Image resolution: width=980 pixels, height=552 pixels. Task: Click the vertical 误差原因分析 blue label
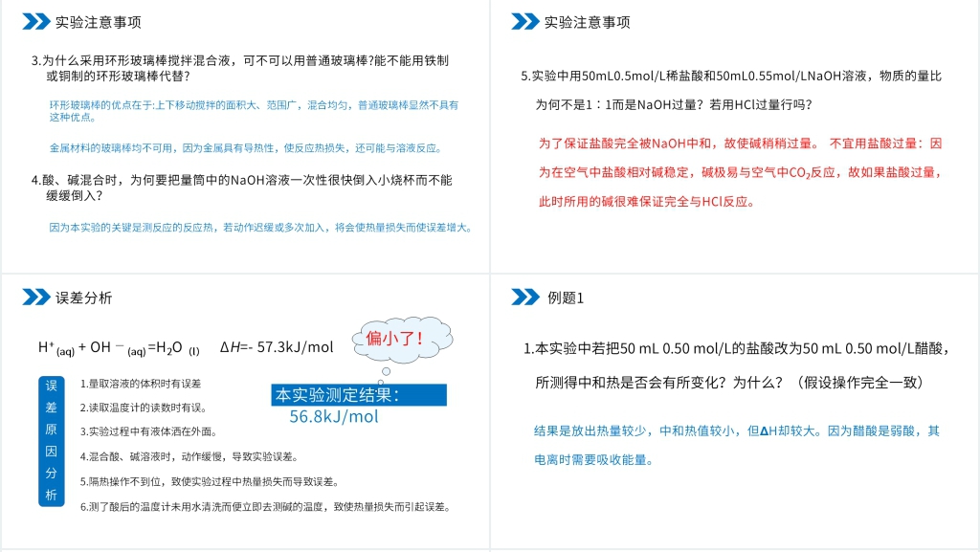[52, 441]
